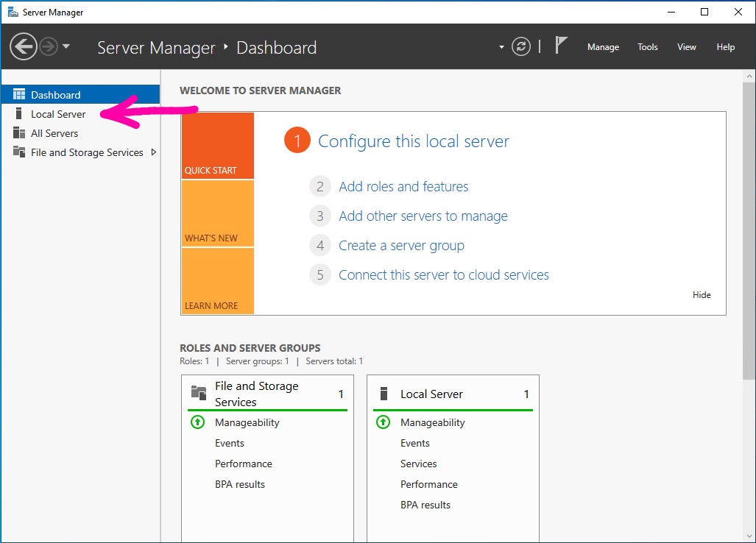Click green Manageability status icon in Local Server tile

click(383, 422)
